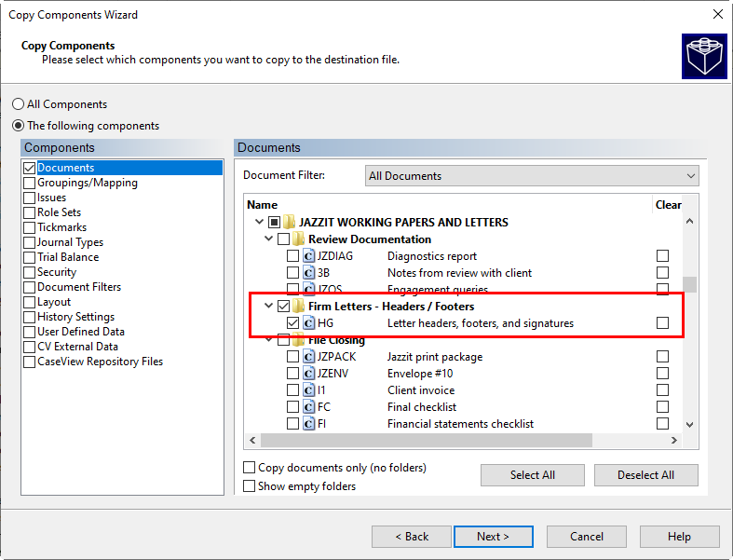This screenshot has height=560, width=733.
Task: Toggle Clear checkbox for Envelope #10
Action: [662, 374]
